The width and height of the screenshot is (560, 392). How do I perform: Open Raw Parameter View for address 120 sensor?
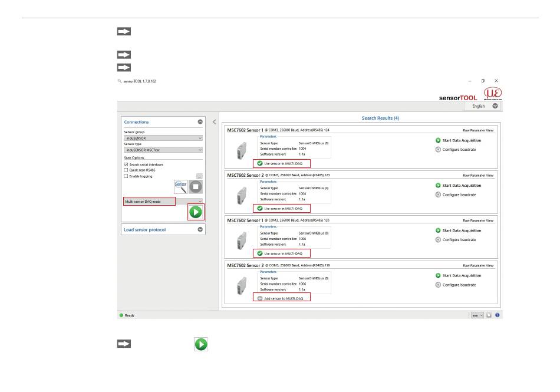coord(478,220)
